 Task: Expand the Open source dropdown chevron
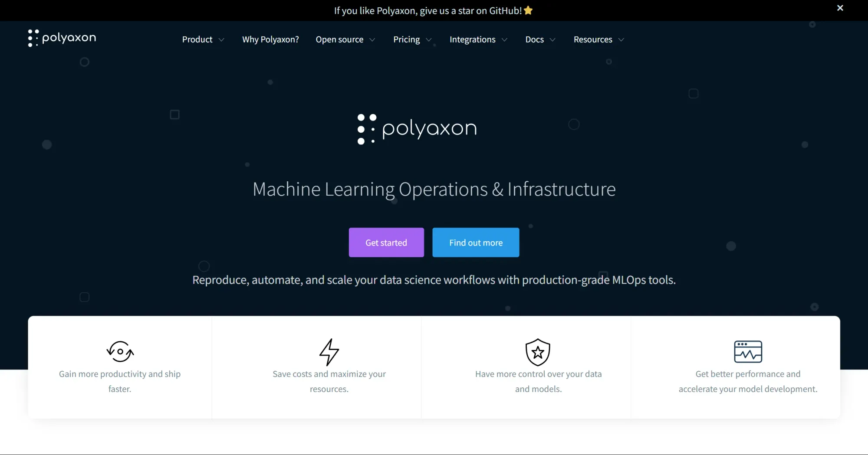pos(372,40)
